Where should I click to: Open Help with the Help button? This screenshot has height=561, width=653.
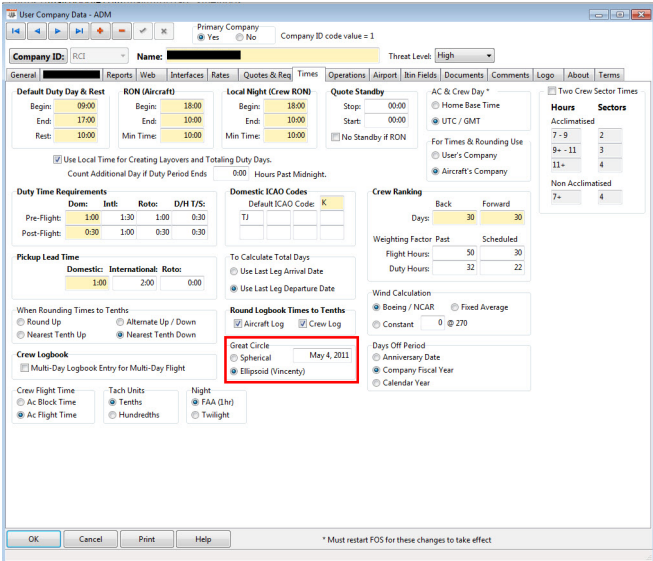click(203, 539)
